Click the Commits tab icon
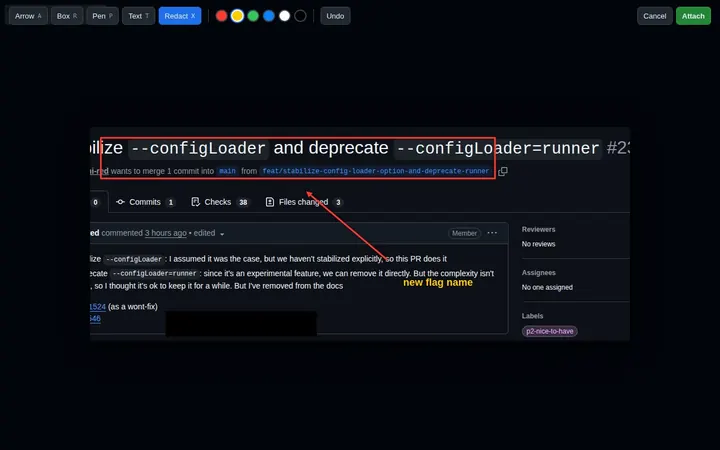 point(120,202)
